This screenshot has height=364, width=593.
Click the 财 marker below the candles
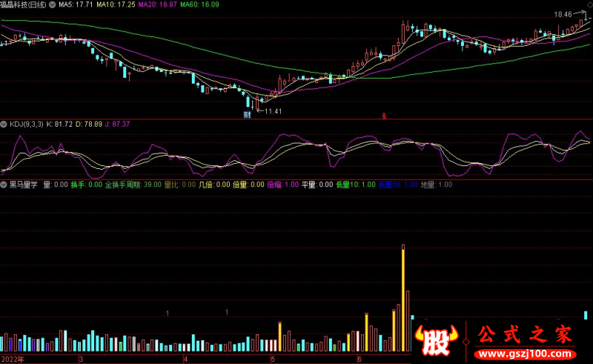[248, 114]
